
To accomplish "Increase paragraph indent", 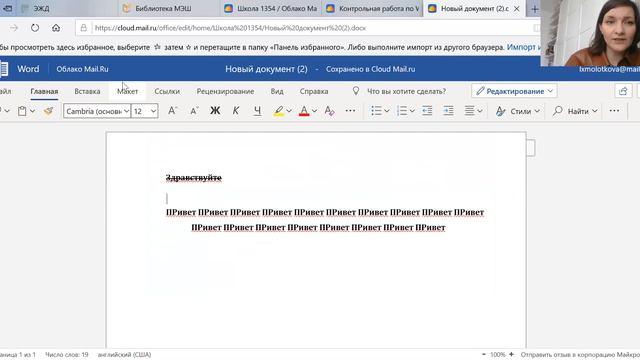I will click(448, 111).
